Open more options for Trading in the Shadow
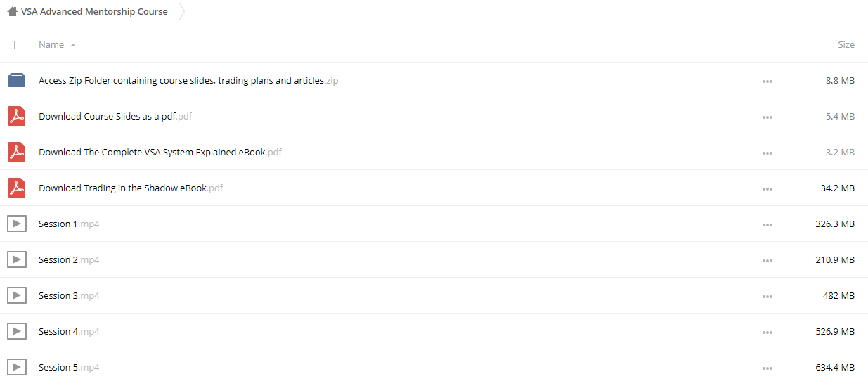This screenshot has width=868, height=386. pos(767,189)
